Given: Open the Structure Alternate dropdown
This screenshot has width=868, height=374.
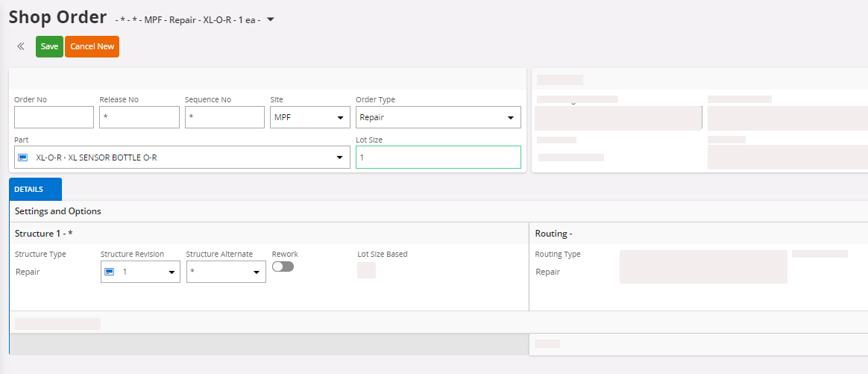Looking at the screenshot, I should pyautogui.click(x=256, y=272).
